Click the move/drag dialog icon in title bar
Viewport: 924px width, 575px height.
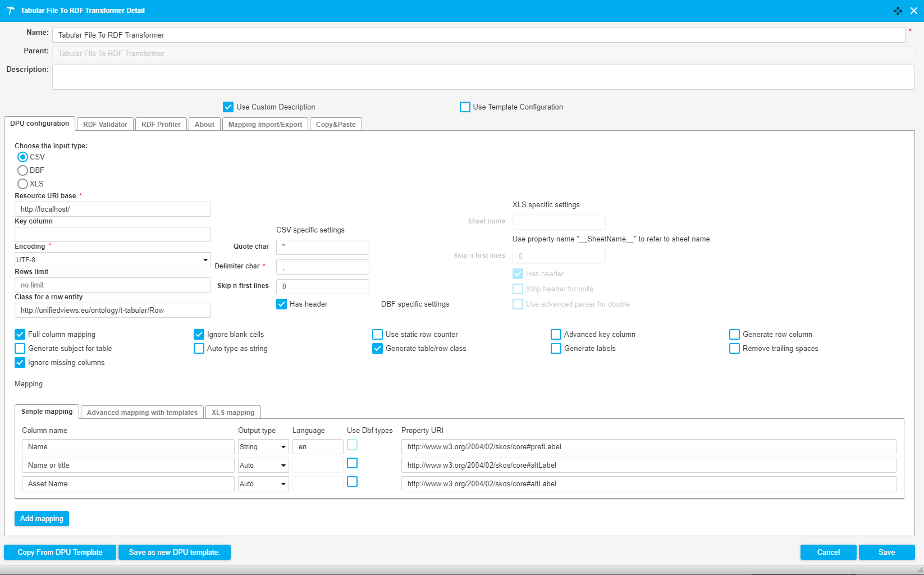[898, 11]
